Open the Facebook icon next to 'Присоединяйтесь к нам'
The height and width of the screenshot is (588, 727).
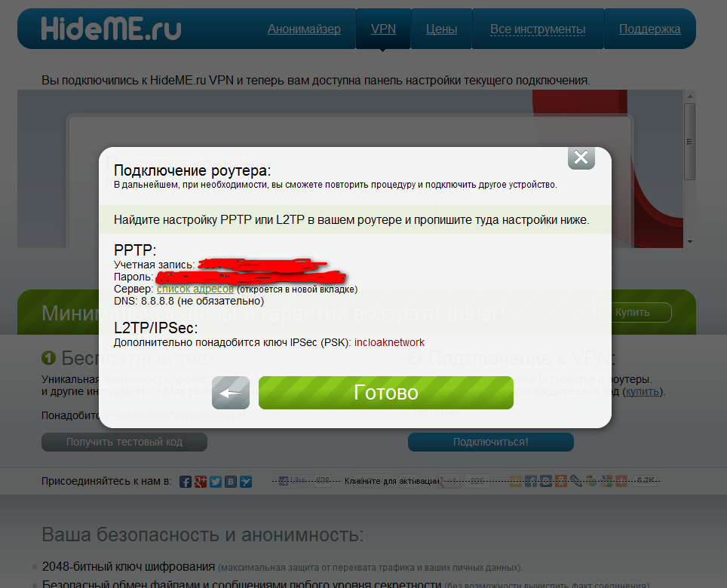point(185,482)
